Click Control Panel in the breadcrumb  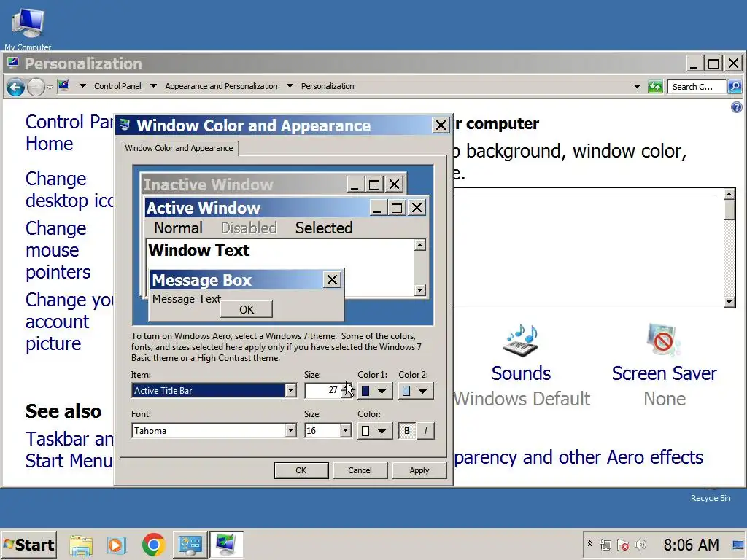tap(117, 86)
